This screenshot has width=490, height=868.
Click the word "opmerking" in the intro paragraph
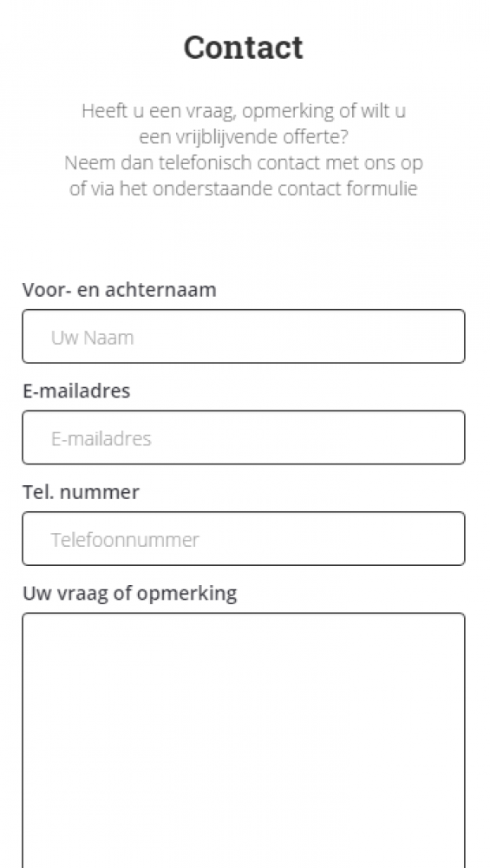[288, 112]
